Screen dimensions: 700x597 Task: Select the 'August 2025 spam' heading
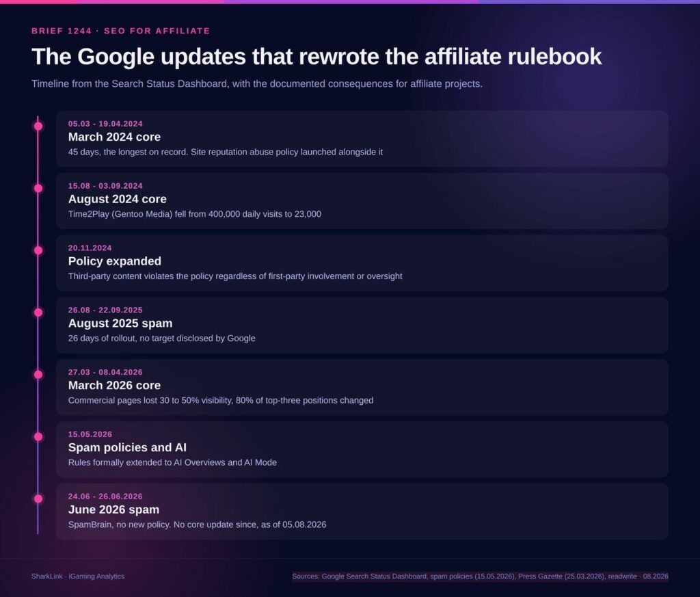pyautogui.click(x=120, y=323)
